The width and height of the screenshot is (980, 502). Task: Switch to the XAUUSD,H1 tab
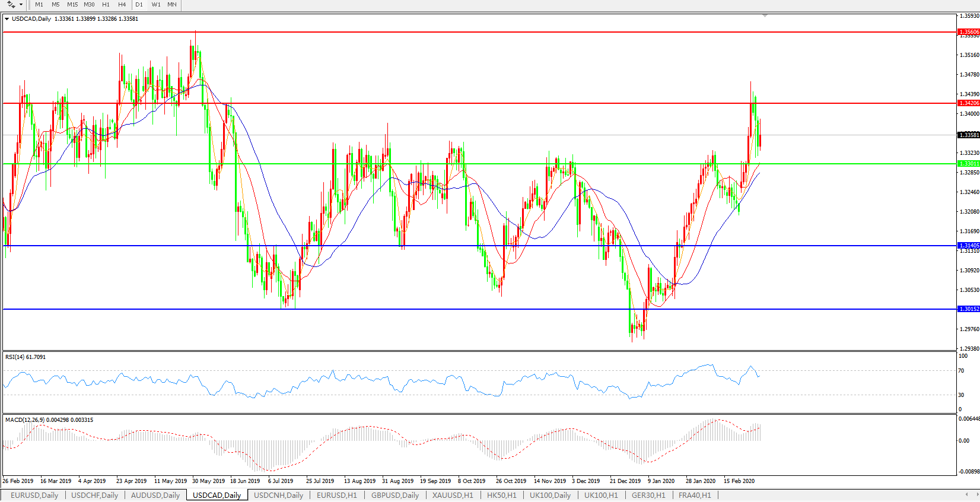(453, 495)
